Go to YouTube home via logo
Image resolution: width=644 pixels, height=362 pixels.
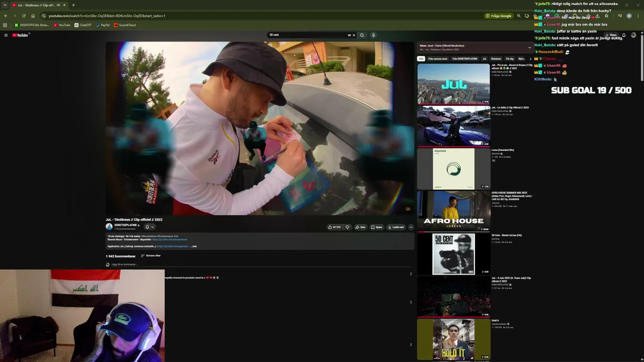coord(21,35)
